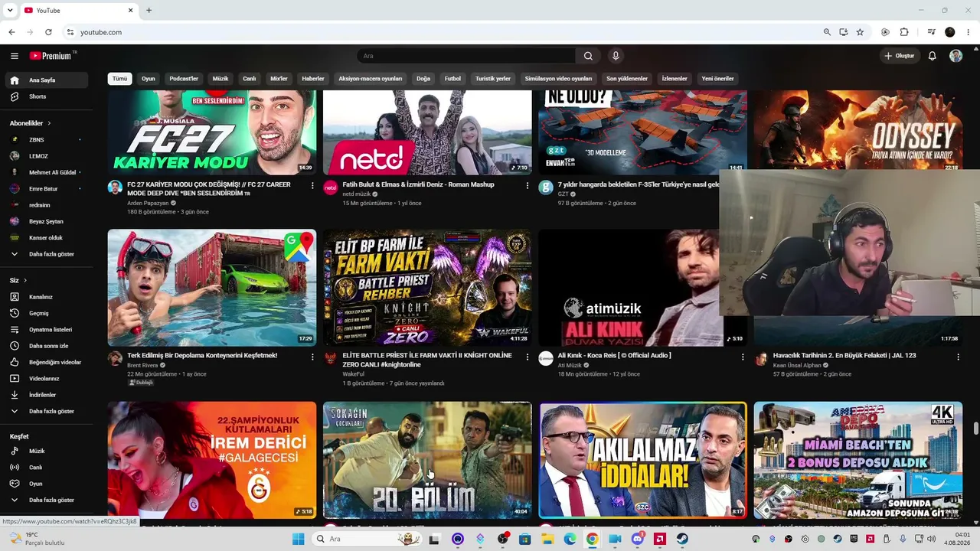Open Daha sonra izle watch later
The width and height of the screenshot is (980, 551).
click(48, 346)
